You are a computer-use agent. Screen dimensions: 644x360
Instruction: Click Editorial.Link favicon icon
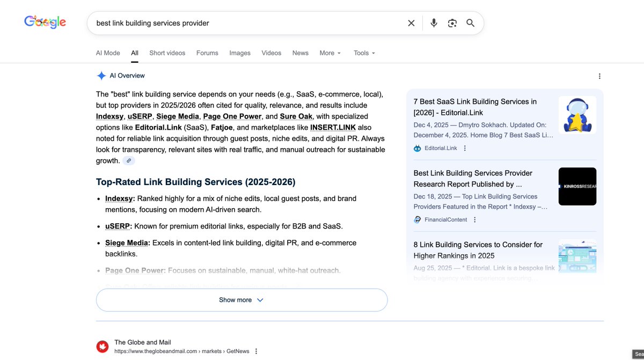coord(418,148)
